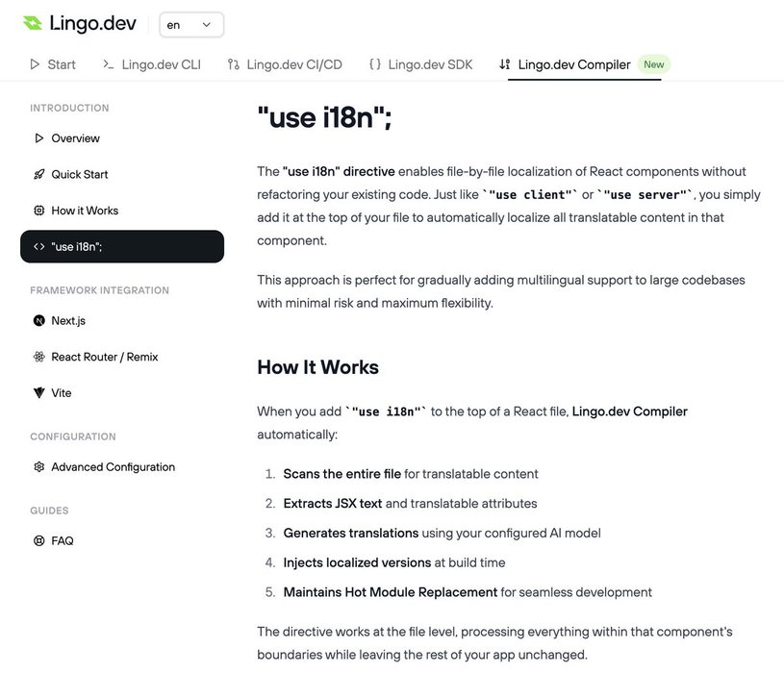Screen dimensions: 784x673
Task: Click the pull-request icon beside Lingo.dev CI/CD
Action: pos(233,64)
